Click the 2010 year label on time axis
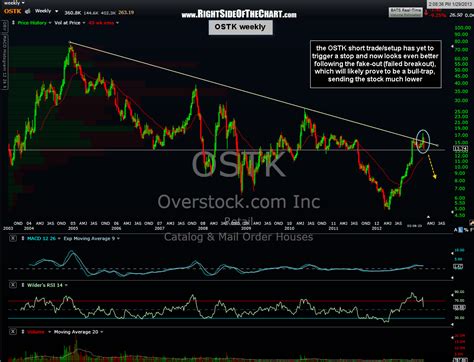The image size is (474, 362). click(289, 228)
